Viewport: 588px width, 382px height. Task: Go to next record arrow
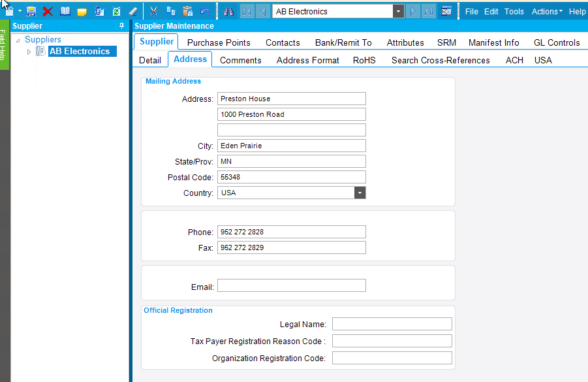coord(413,11)
